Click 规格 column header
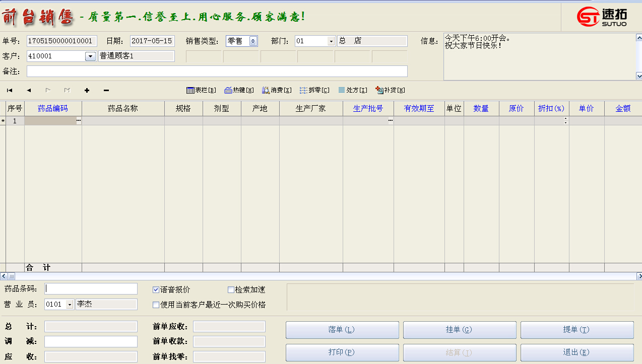 point(183,108)
